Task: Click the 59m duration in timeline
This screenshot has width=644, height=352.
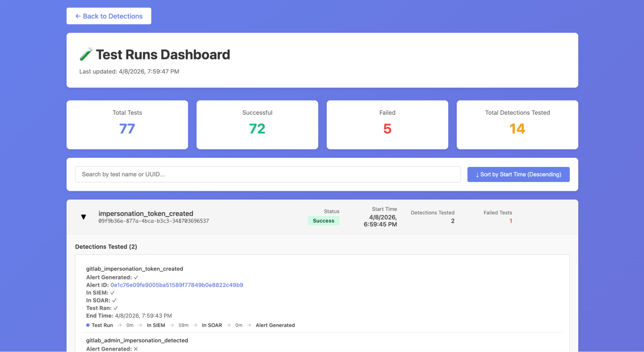Action: 184,325
